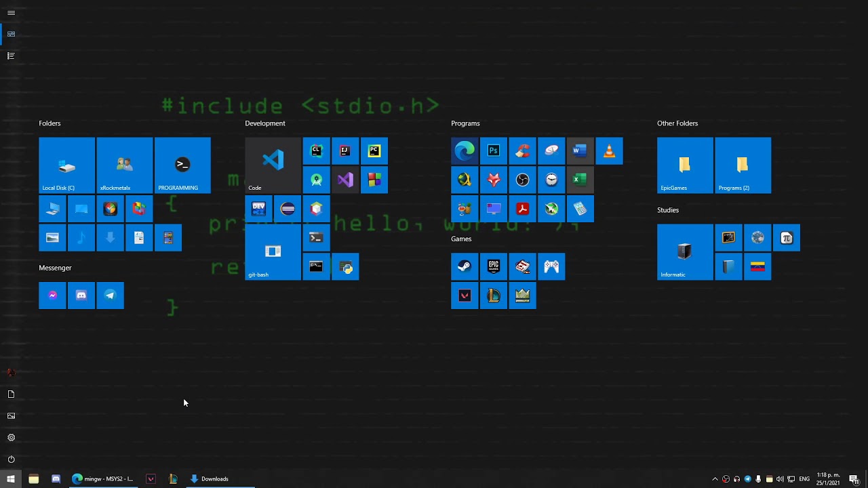Open the Music folder tile
This screenshot has height=488, width=868.
[x=81, y=238]
